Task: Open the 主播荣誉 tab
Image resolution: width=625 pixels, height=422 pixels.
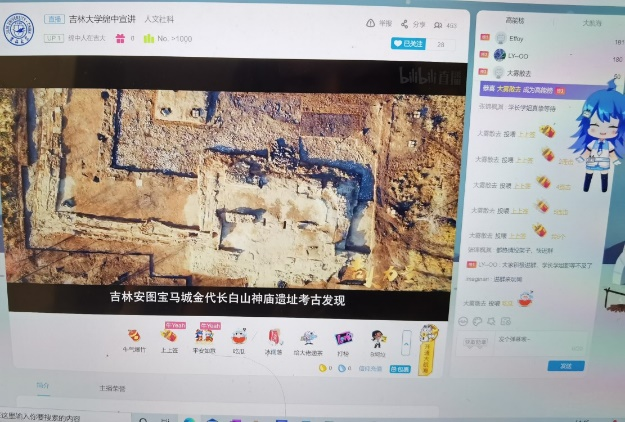Action: click(112, 387)
